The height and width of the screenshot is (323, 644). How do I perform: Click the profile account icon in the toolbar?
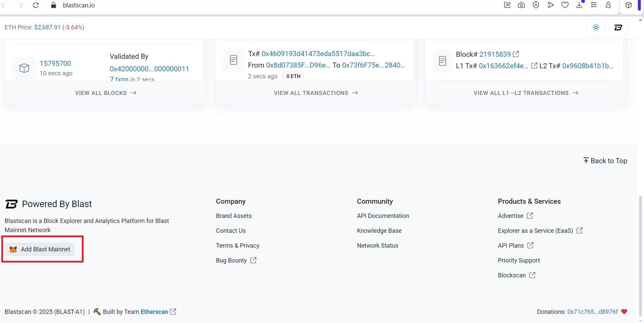pyautogui.click(x=608, y=5)
